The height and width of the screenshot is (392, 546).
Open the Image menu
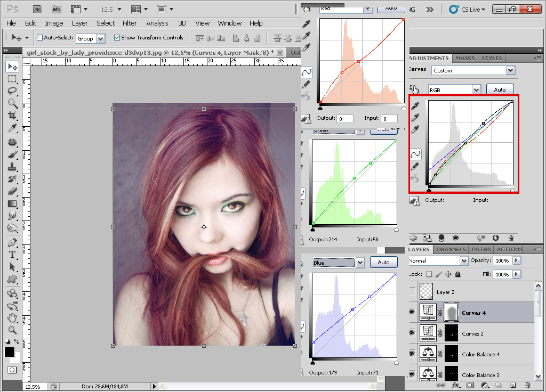point(54,23)
